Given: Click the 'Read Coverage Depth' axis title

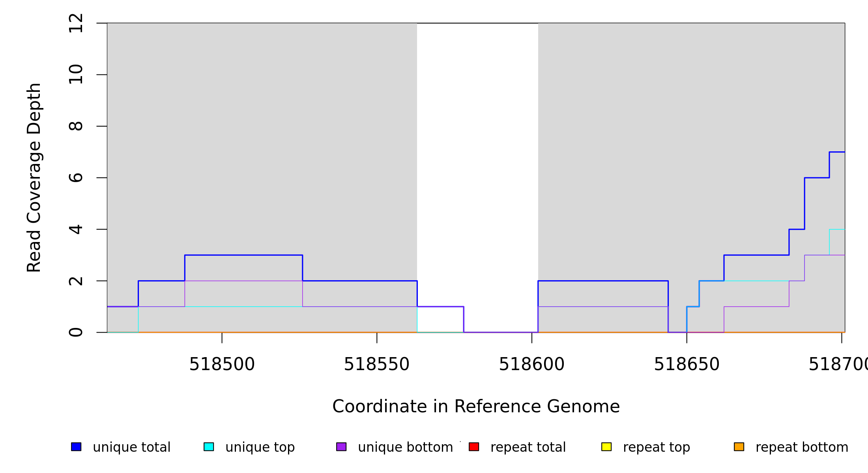Looking at the screenshot, I should pos(34,177).
